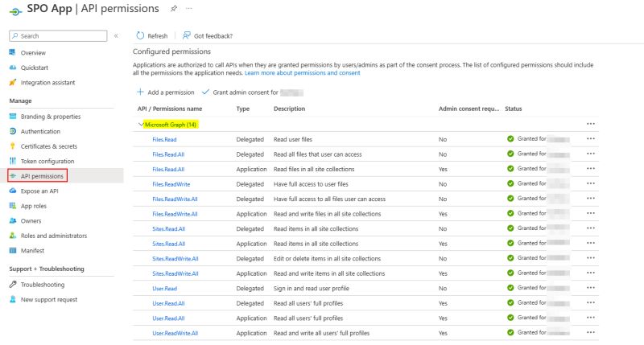Click the Status column header

tap(514, 109)
